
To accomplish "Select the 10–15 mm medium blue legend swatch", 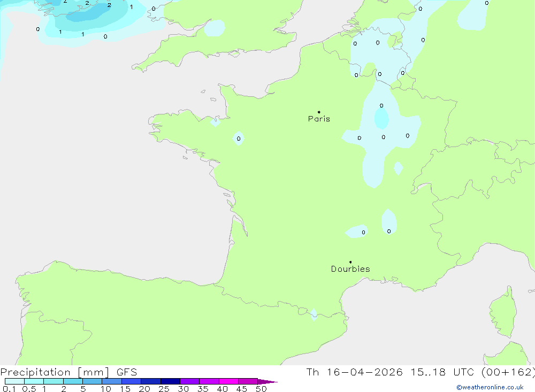I will 112,381.
